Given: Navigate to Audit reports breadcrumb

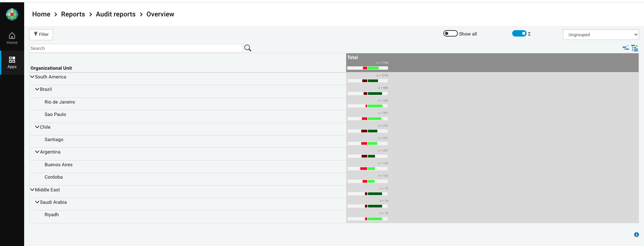Looking at the screenshot, I should (x=115, y=14).
